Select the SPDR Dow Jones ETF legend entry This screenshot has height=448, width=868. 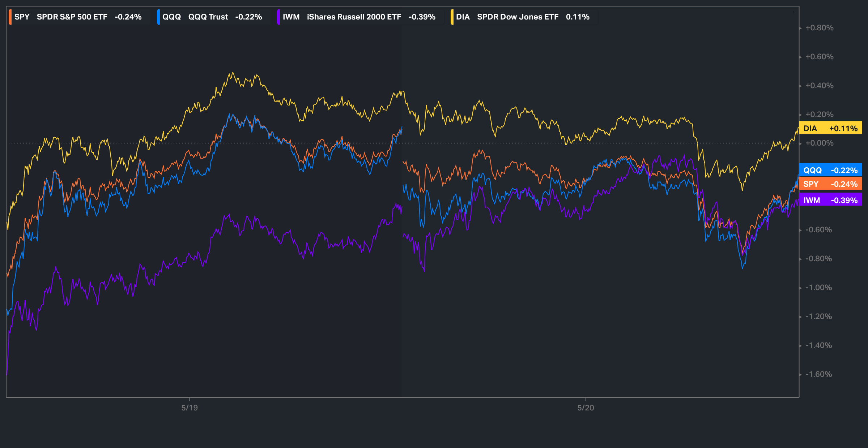click(517, 17)
